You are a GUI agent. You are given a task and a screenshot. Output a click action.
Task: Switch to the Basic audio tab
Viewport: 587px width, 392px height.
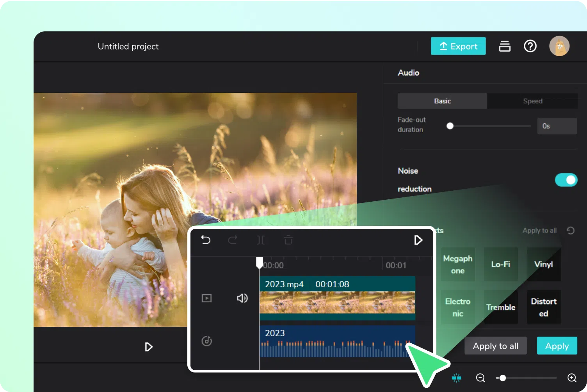click(x=442, y=101)
